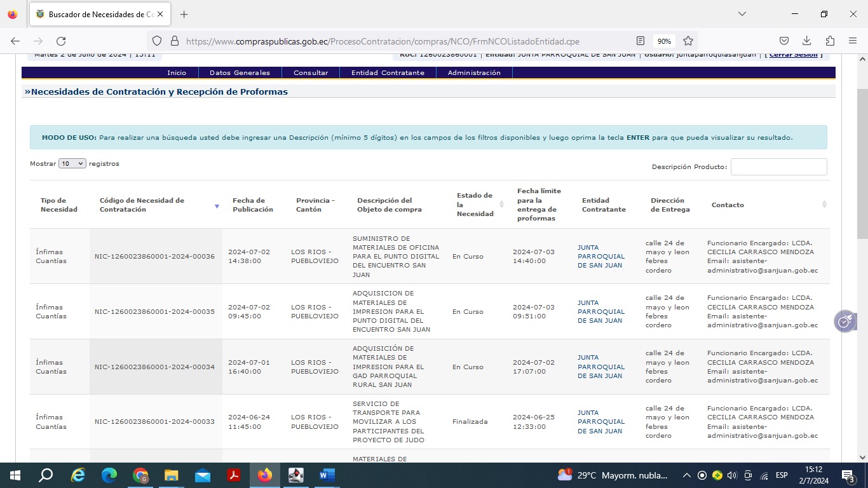Open the Administración menu item
868x488 pixels.
pos(474,73)
